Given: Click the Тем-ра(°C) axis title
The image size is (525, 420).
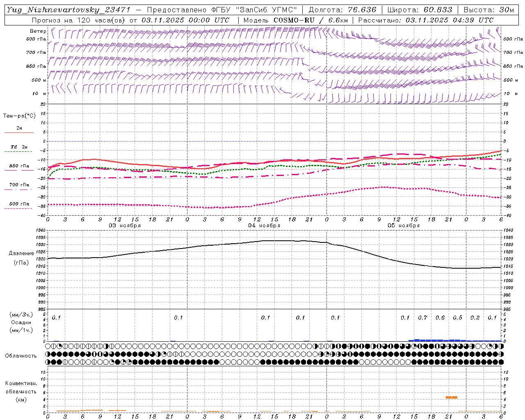Looking at the screenshot, I should 19,116.
